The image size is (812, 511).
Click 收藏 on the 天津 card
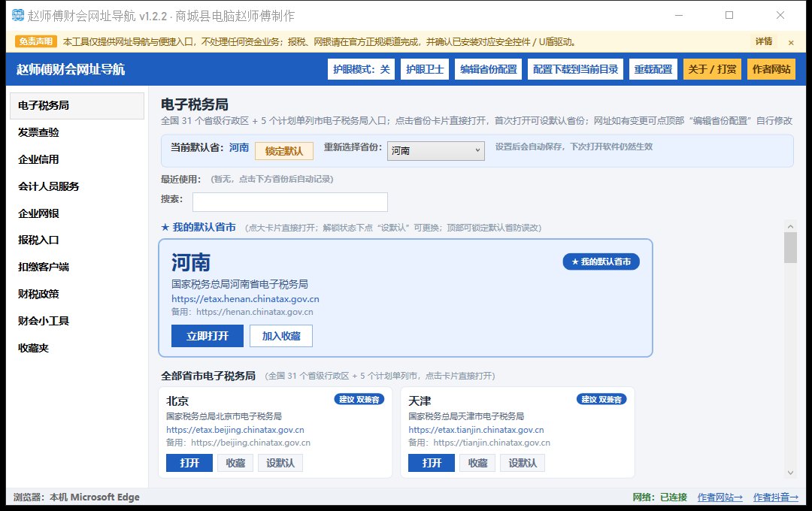click(x=477, y=463)
